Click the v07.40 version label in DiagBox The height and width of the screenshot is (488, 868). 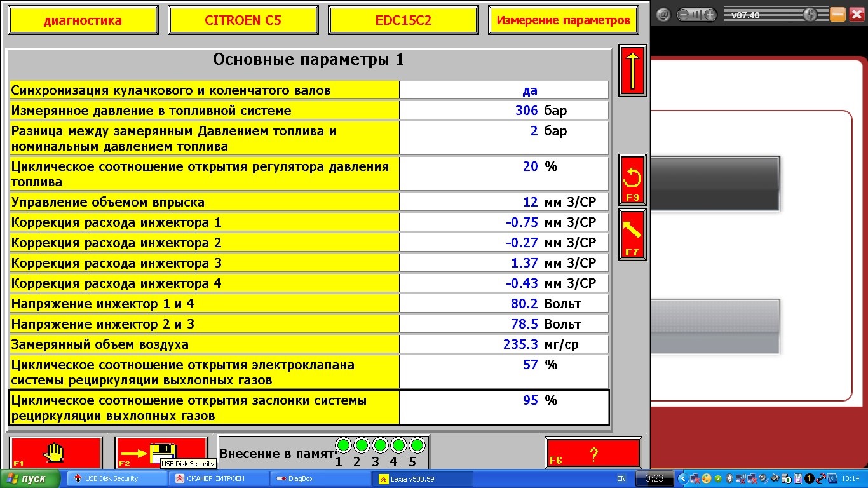(745, 15)
